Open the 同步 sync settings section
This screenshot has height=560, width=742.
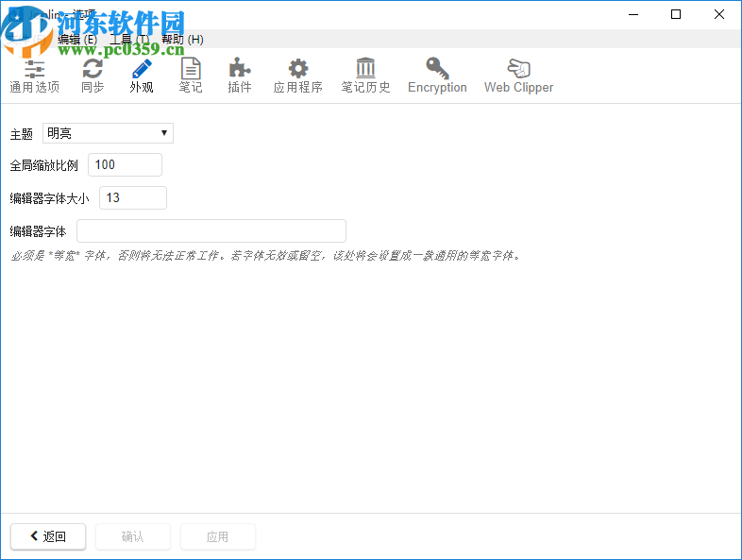(x=93, y=76)
